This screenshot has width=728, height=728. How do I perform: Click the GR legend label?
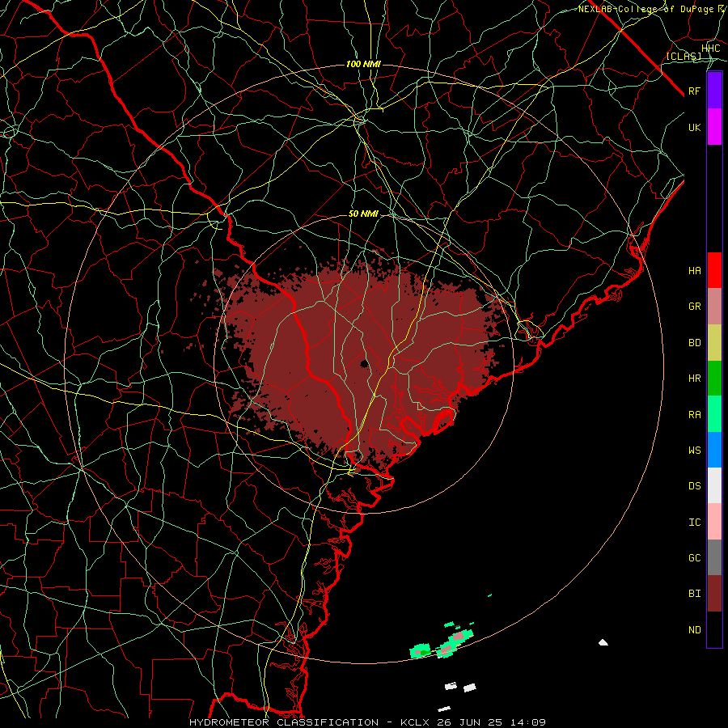pyautogui.click(x=694, y=307)
